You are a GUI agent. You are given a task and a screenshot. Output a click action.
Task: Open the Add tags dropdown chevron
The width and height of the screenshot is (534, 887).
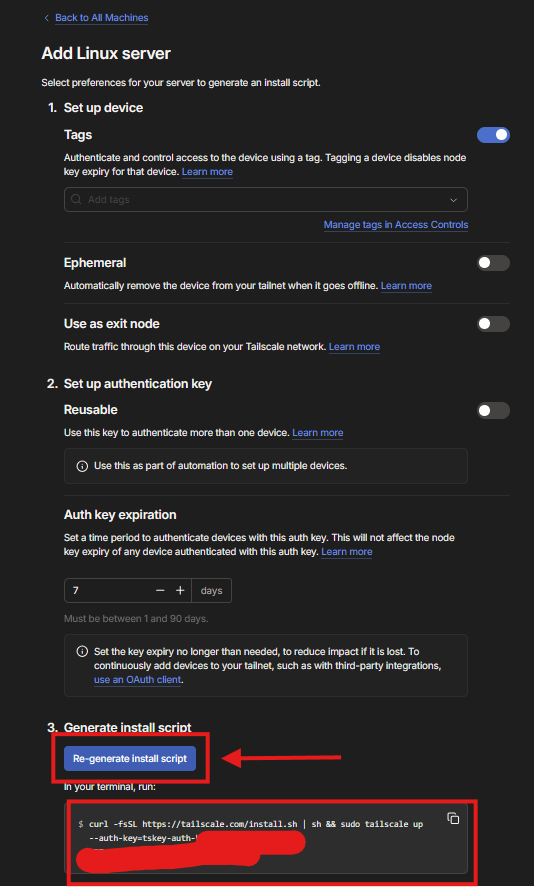pos(453,200)
